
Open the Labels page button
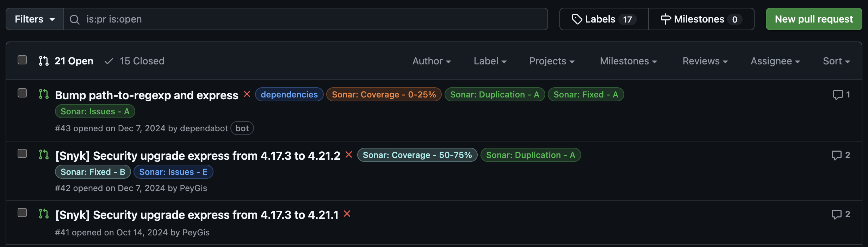pos(604,19)
